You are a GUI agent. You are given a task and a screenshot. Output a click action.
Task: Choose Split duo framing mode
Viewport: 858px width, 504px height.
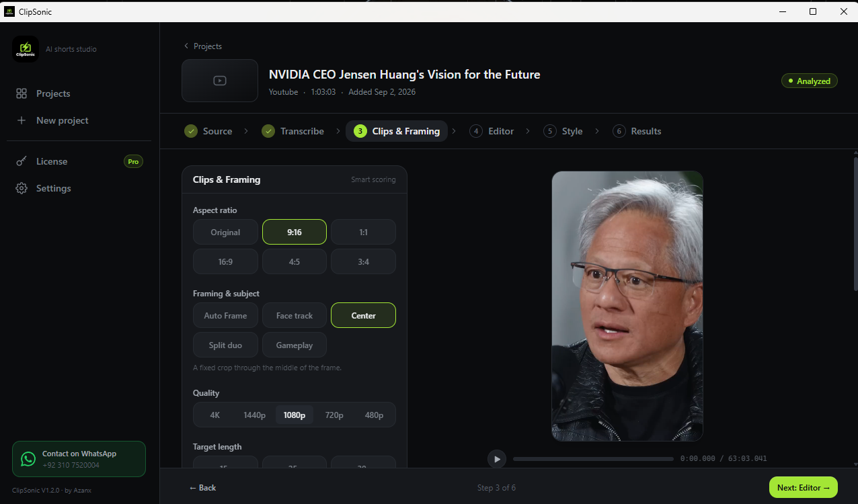point(225,345)
